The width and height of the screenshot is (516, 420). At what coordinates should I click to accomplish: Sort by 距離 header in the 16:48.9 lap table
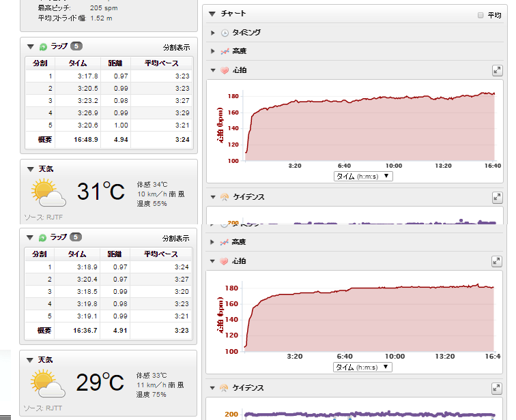[115, 63]
